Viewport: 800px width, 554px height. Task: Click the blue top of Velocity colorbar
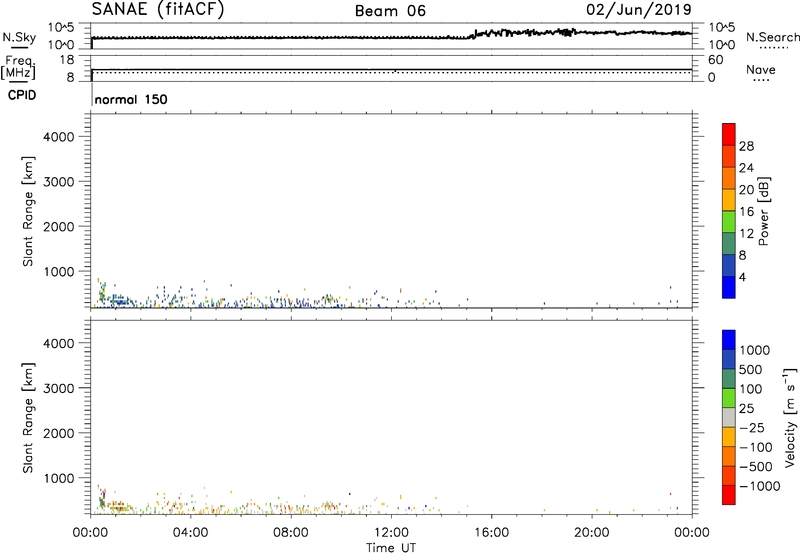point(729,340)
